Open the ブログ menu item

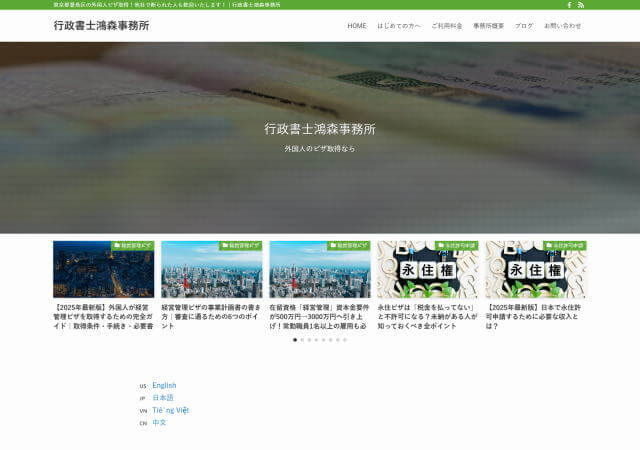(x=524, y=26)
